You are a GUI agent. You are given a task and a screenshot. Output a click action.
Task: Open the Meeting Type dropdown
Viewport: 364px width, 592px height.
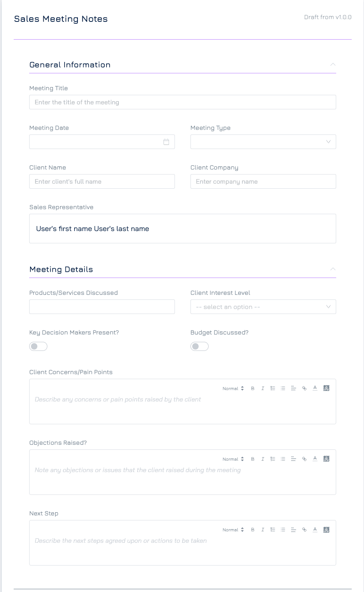click(263, 142)
